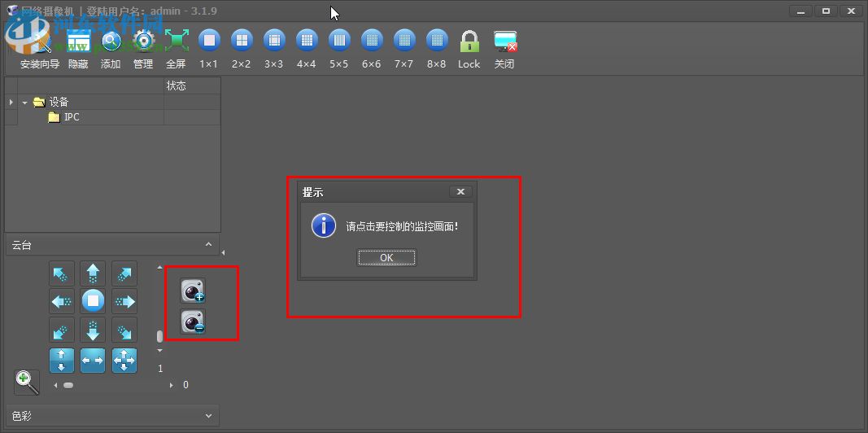Click camera zoom-out minus icon
The width and height of the screenshot is (868, 433).
[193, 321]
